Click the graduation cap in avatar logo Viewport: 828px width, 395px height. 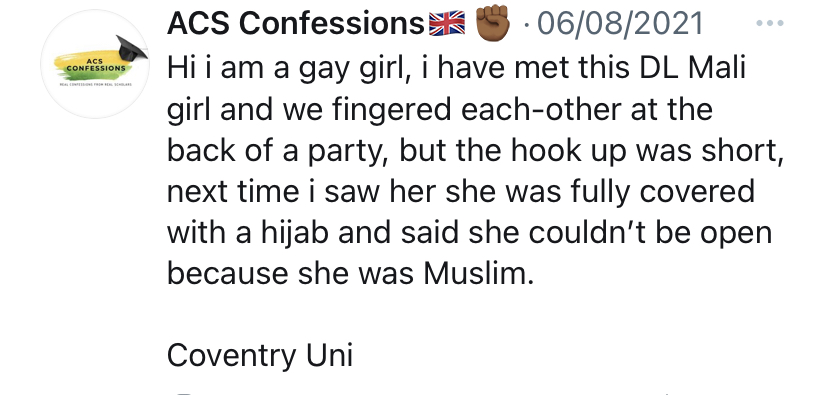pyautogui.click(x=131, y=49)
